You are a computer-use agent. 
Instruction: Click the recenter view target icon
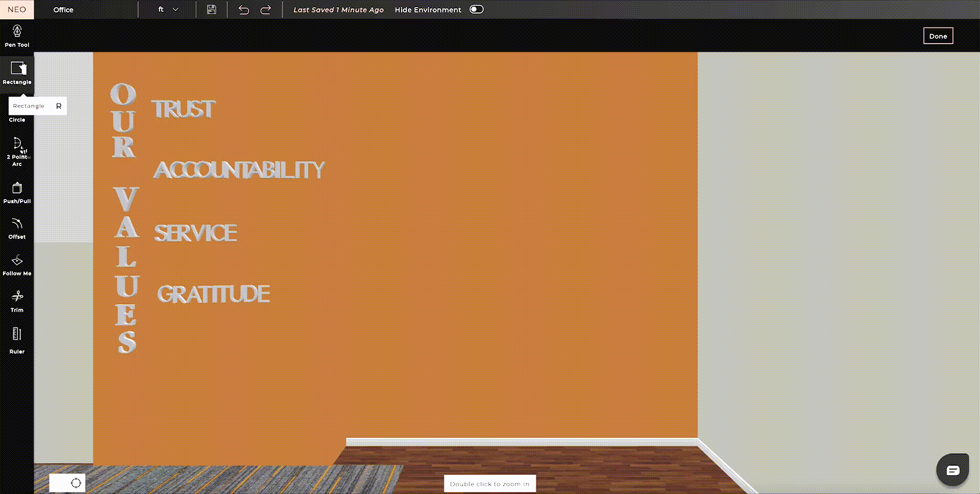[x=76, y=483]
